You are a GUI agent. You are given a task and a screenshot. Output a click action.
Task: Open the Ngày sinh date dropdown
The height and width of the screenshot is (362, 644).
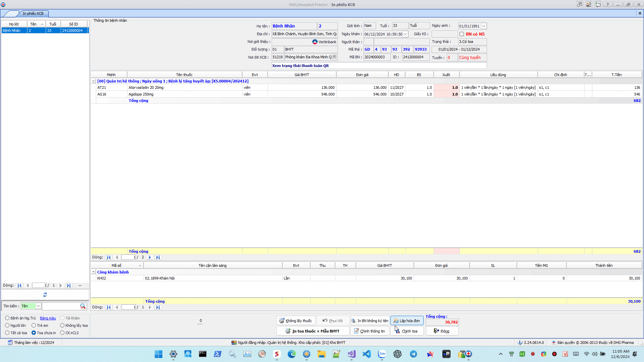[484, 26]
